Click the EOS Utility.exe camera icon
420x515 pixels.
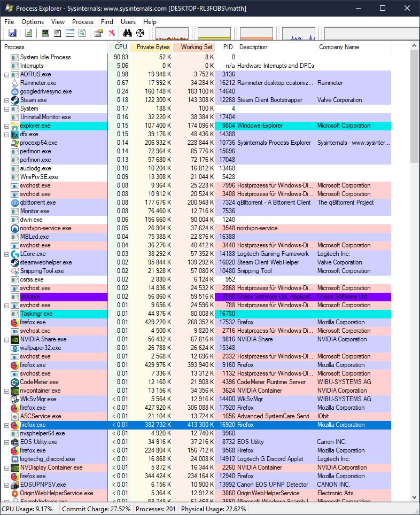tap(14, 441)
